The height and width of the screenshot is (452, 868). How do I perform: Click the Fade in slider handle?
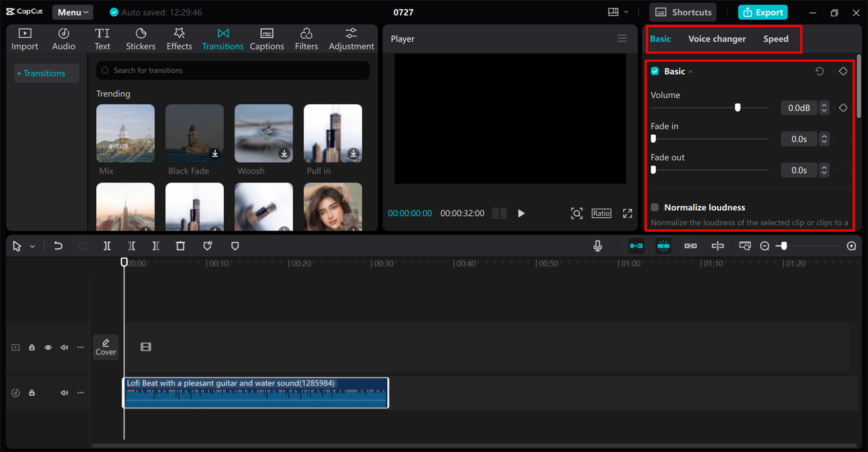[654, 139]
